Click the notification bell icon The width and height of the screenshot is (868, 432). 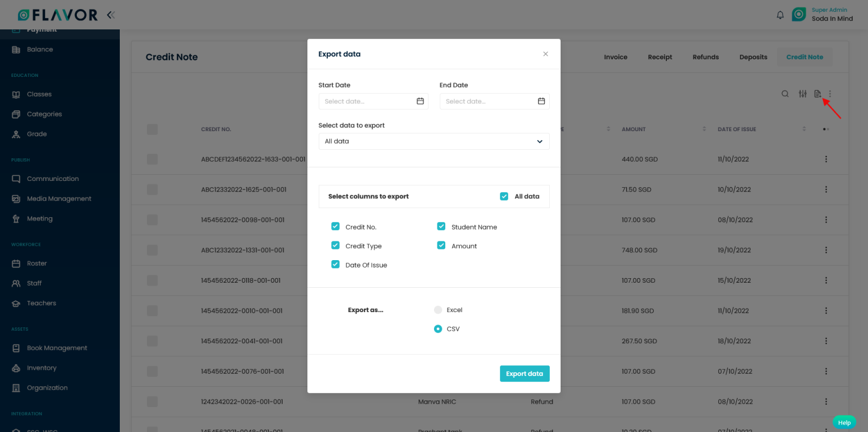780,15
